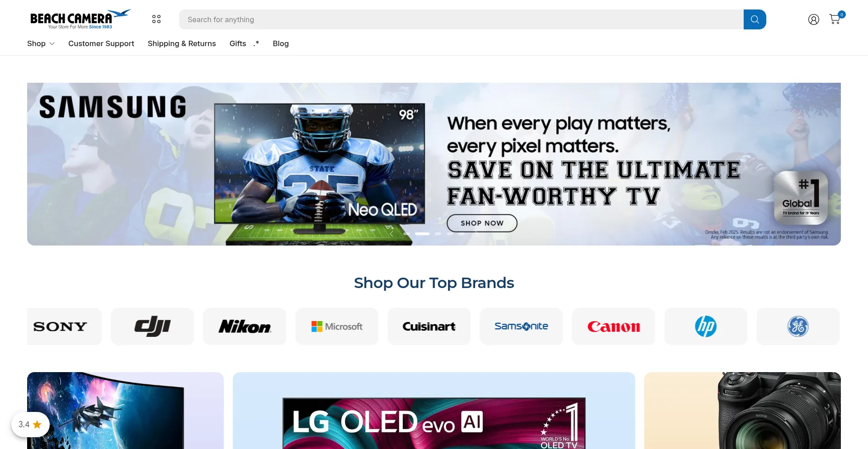868x449 pixels.
Task: Go to next banner slide arrow
Action: (x=476, y=234)
